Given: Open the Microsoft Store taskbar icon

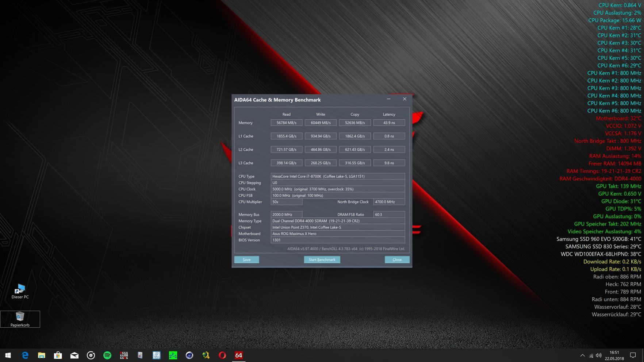Looking at the screenshot, I should (x=58, y=355).
